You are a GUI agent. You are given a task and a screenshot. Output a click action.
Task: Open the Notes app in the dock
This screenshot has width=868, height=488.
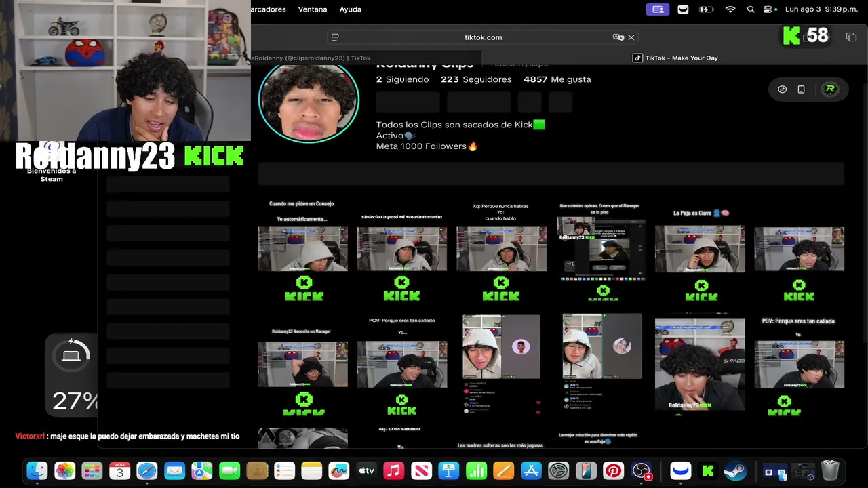click(312, 470)
